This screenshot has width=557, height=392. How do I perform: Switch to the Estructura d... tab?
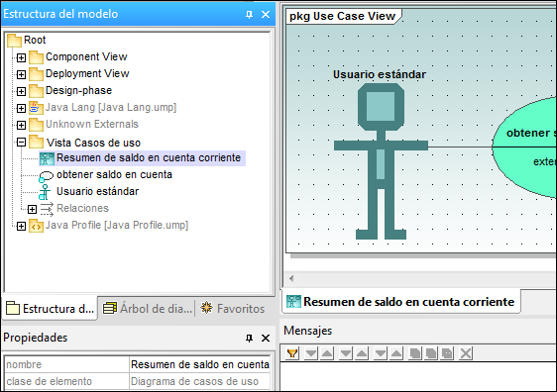pos(50,308)
